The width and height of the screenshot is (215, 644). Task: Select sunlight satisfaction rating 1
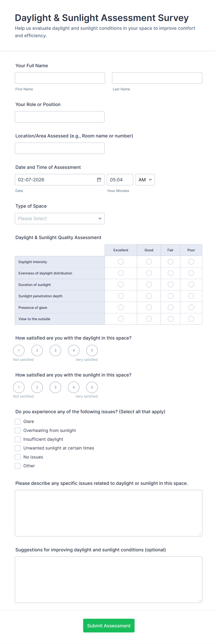(x=19, y=387)
